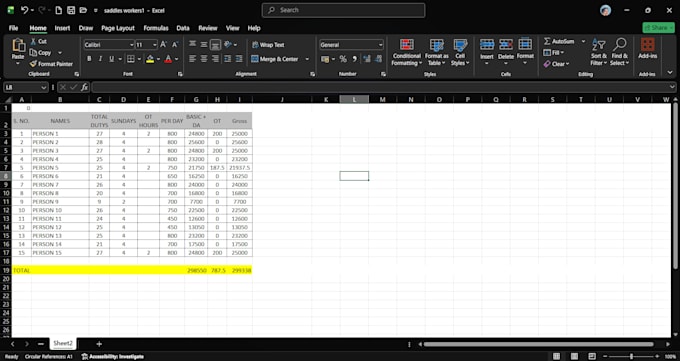
Task: Click the Increase Decimal icon
Action: (x=367, y=59)
